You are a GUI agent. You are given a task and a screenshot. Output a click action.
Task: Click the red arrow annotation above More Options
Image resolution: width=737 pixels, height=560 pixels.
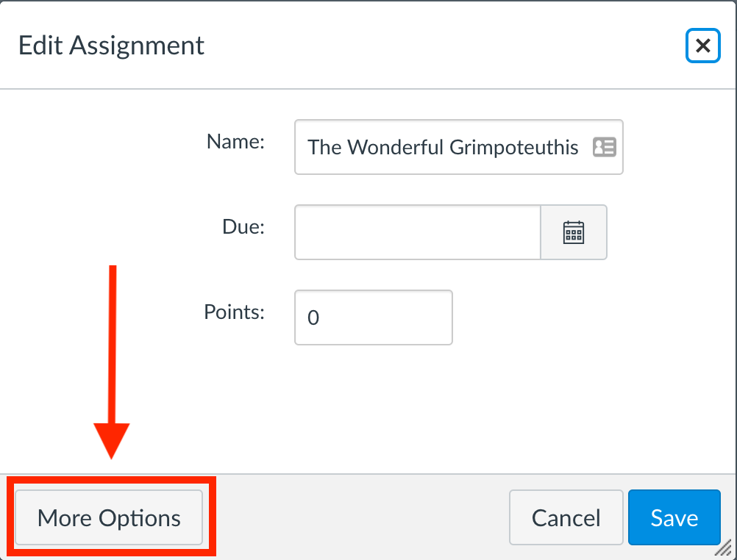click(112, 362)
